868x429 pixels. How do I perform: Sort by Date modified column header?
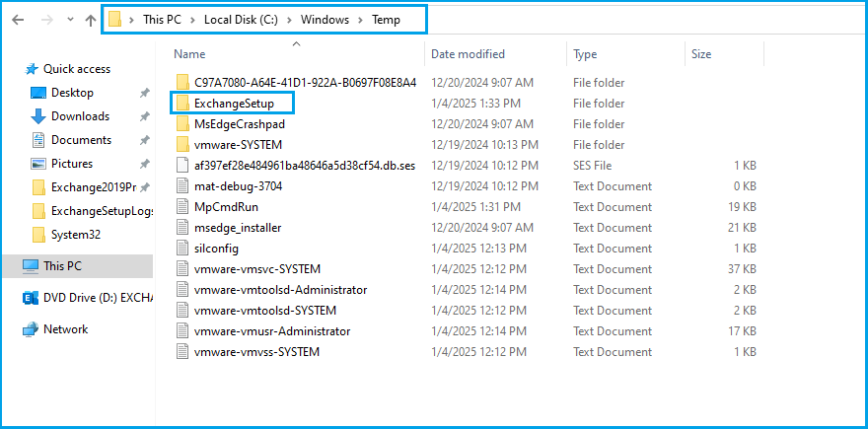469,54
